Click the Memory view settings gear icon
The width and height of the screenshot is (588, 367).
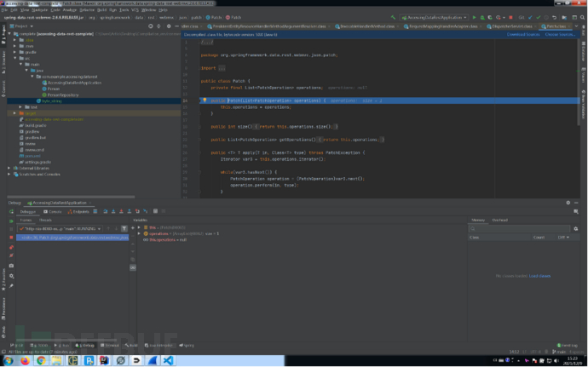point(575,229)
